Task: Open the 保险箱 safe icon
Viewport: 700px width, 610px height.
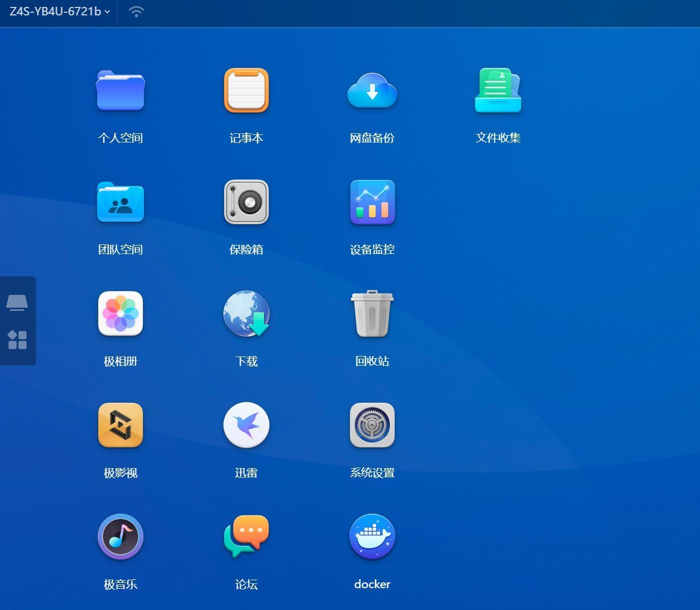Action: click(x=246, y=202)
